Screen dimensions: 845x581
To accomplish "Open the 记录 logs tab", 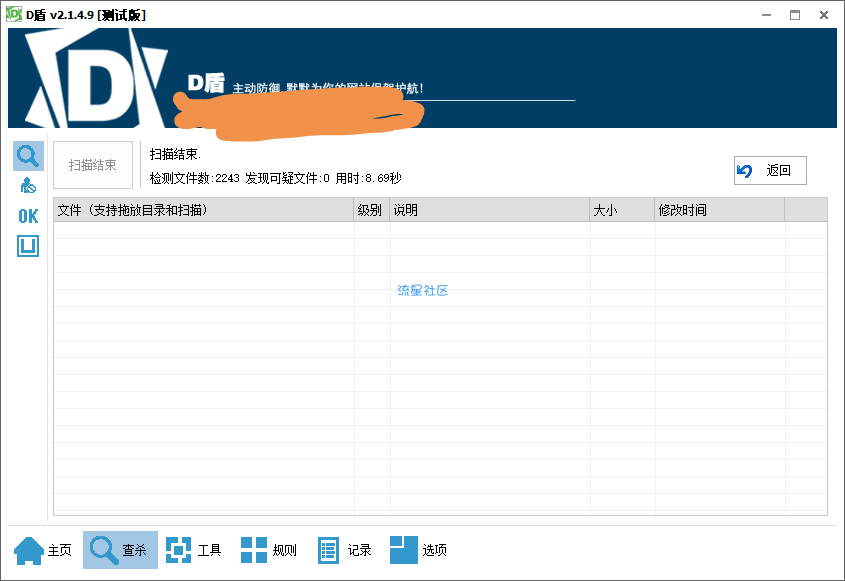I will pyautogui.click(x=344, y=550).
